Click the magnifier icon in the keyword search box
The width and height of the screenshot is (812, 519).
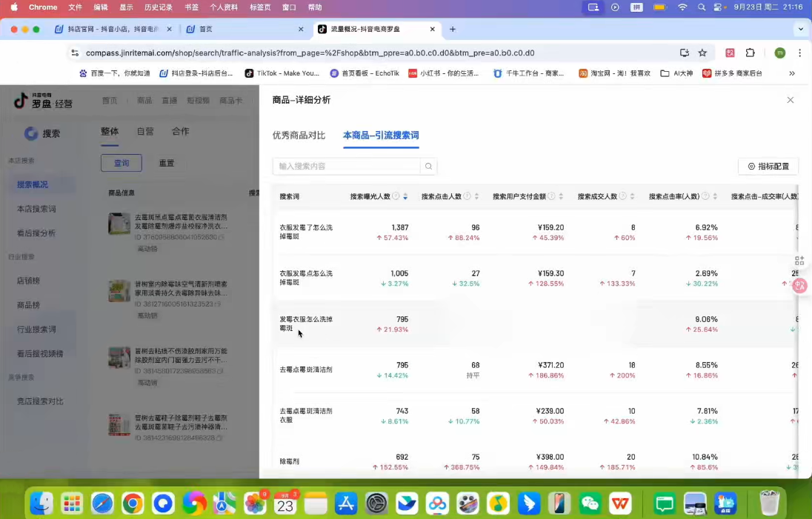tap(428, 167)
